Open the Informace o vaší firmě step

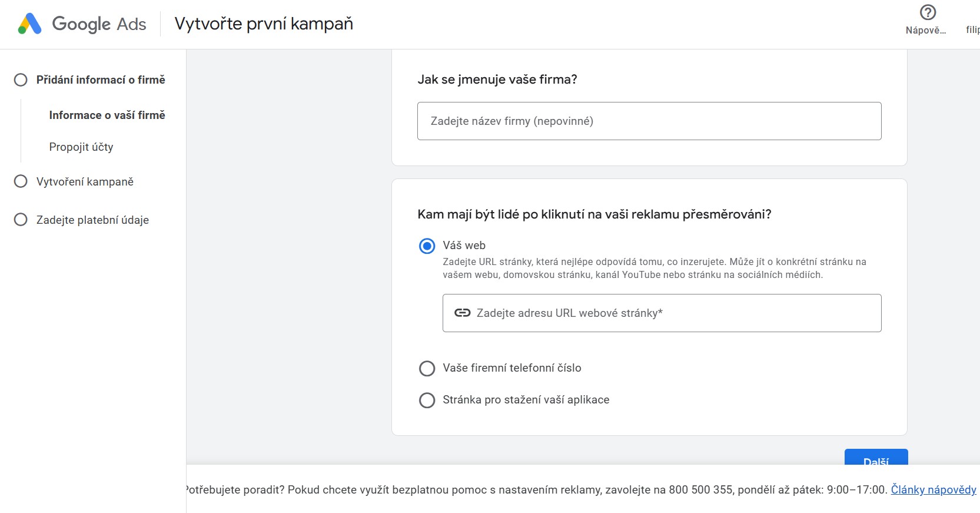pyautogui.click(x=107, y=115)
